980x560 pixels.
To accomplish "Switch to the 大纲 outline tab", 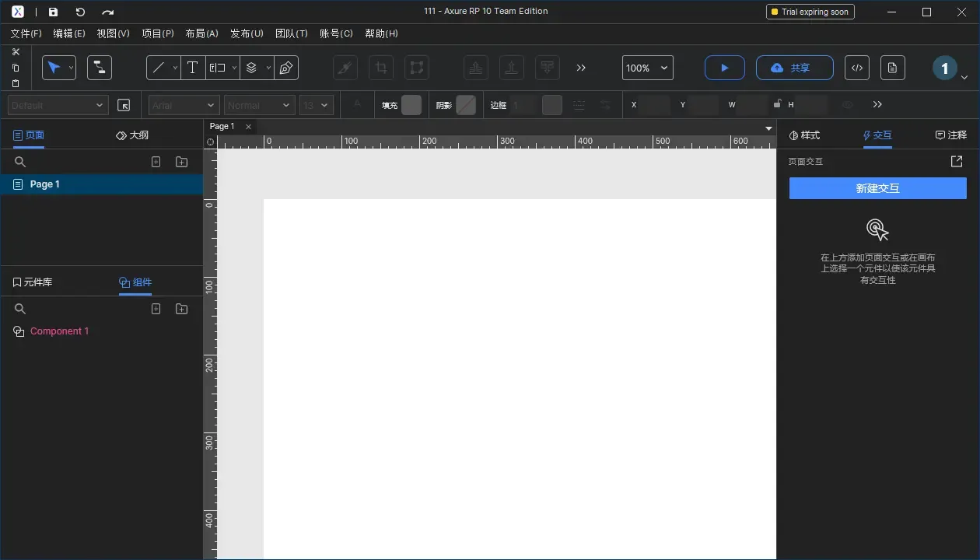I will pos(132,135).
